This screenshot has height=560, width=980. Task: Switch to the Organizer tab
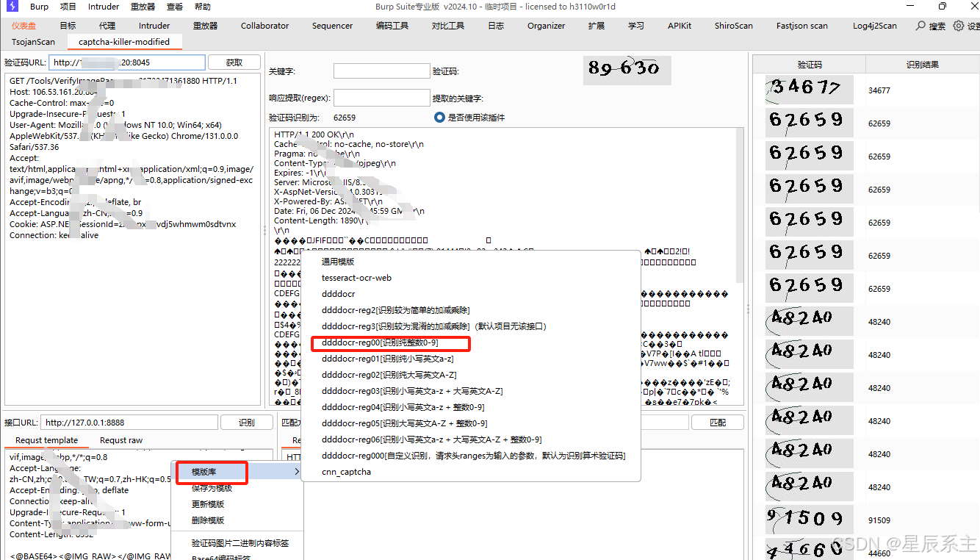point(546,26)
